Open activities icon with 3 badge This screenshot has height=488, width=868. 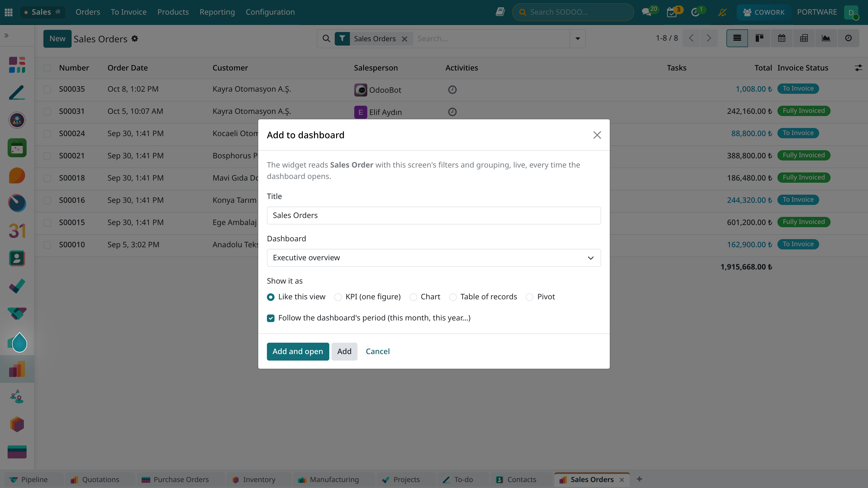pyautogui.click(x=672, y=12)
